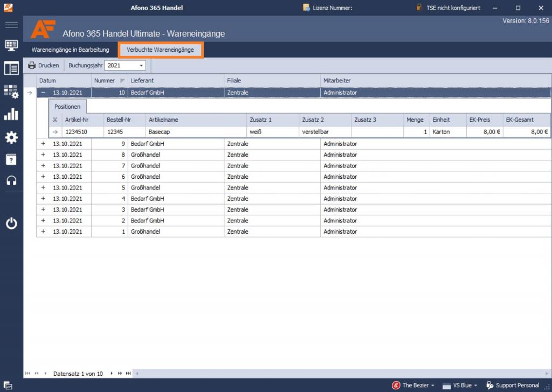Click horizontal scrollbar left arrow
The width and height of the screenshot is (552, 392).
pos(137,373)
